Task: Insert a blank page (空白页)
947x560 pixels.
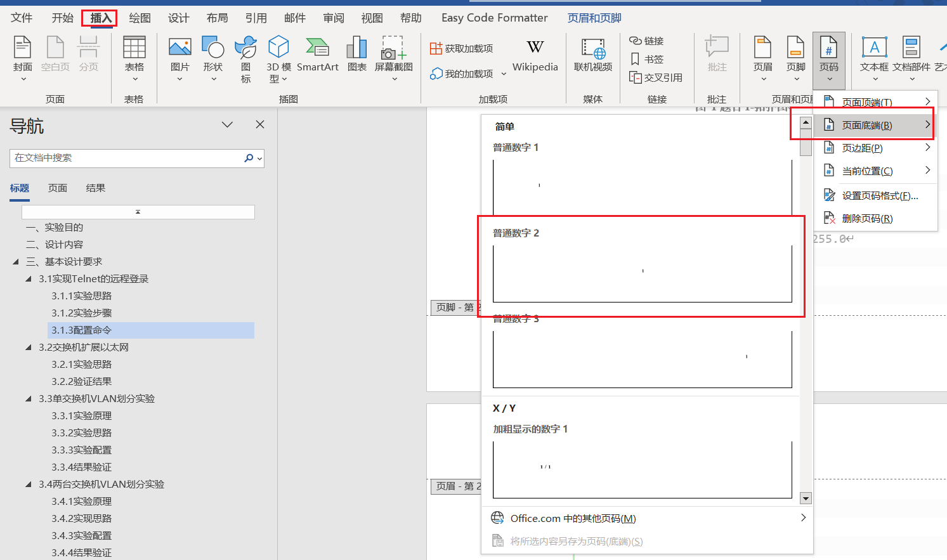Action: pos(55,55)
